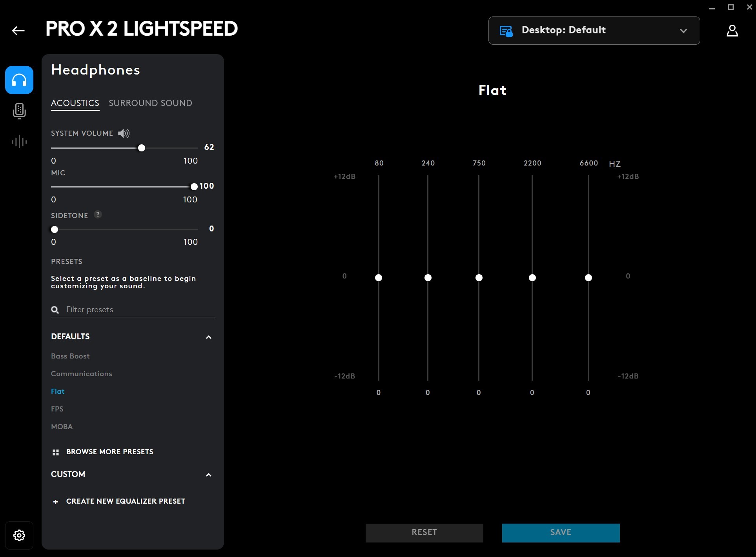Viewport: 756px width, 557px height.
Task: Select the MOBA preset
Action: pyautogui.click(x=62, y=427)
